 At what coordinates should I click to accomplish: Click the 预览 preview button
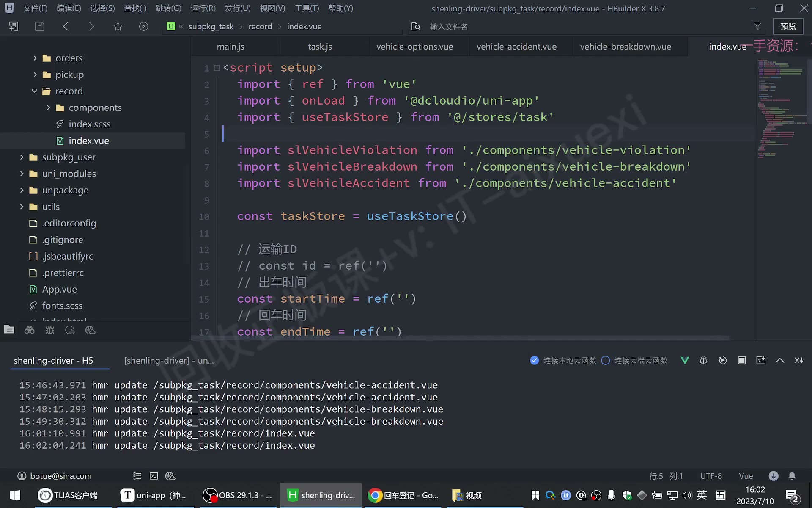[788, 26]
